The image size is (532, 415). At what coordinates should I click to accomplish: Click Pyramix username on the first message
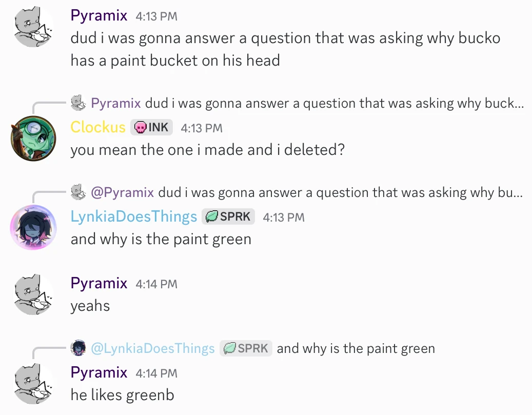pyautogui.click(x=99, y=15)
